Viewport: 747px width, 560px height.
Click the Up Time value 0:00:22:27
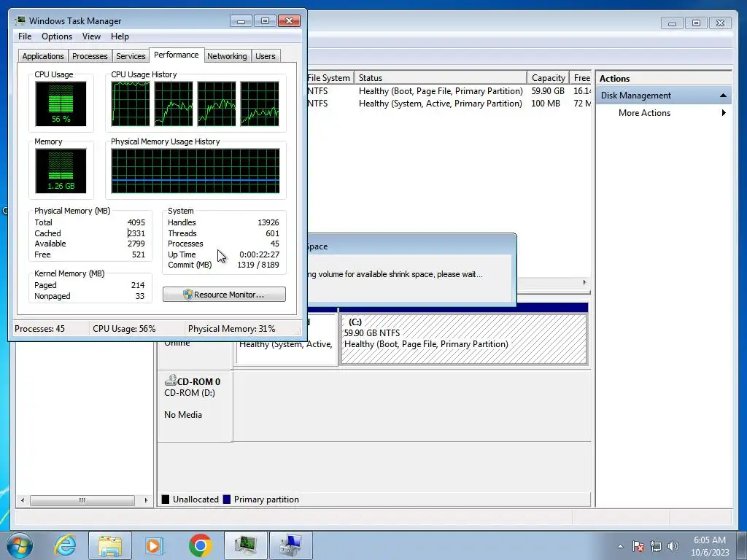pos(259,254)
